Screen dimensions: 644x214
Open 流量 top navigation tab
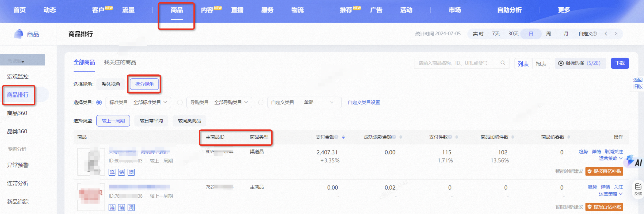point(128,10)
